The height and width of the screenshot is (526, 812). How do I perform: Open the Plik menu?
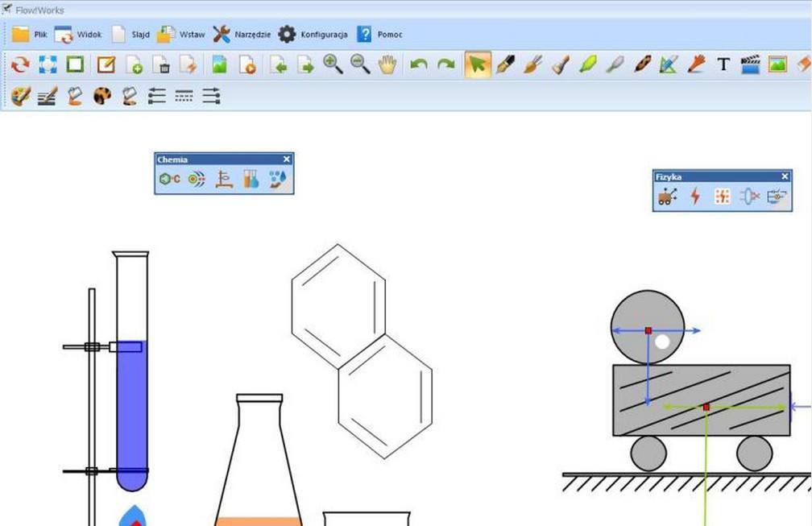(30, 35)
